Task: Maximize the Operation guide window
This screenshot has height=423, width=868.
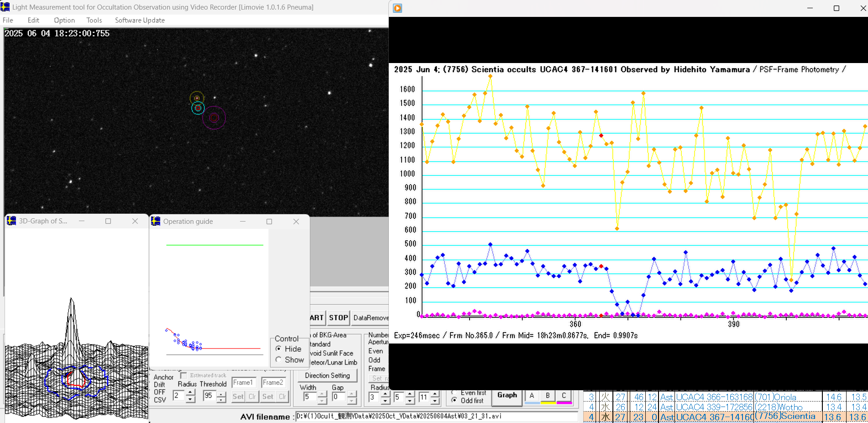Action: point(269,222)
